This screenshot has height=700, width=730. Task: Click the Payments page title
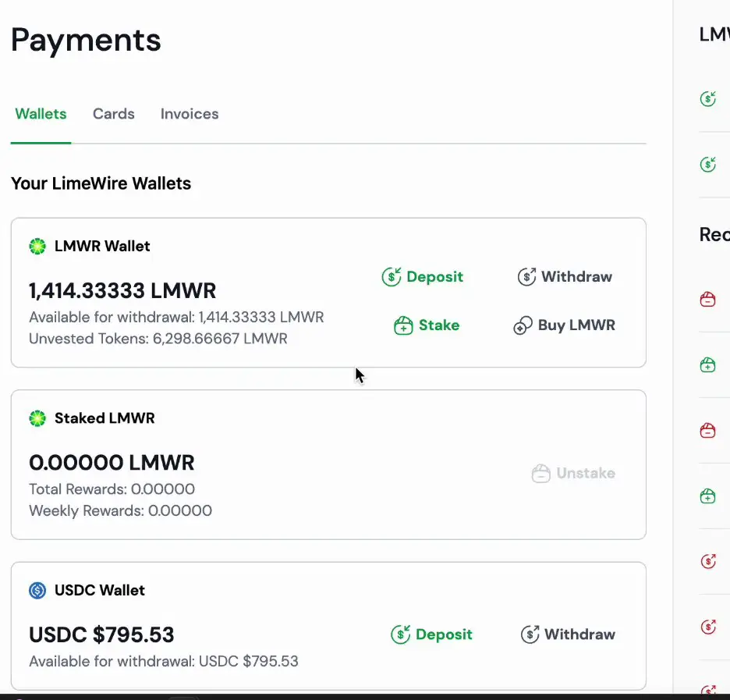coord(86,41)
